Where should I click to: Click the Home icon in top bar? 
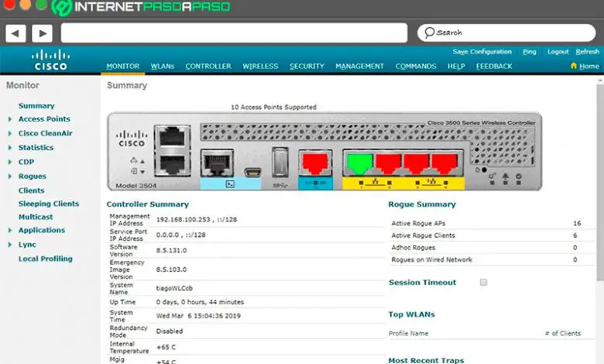tap(574, 66)
